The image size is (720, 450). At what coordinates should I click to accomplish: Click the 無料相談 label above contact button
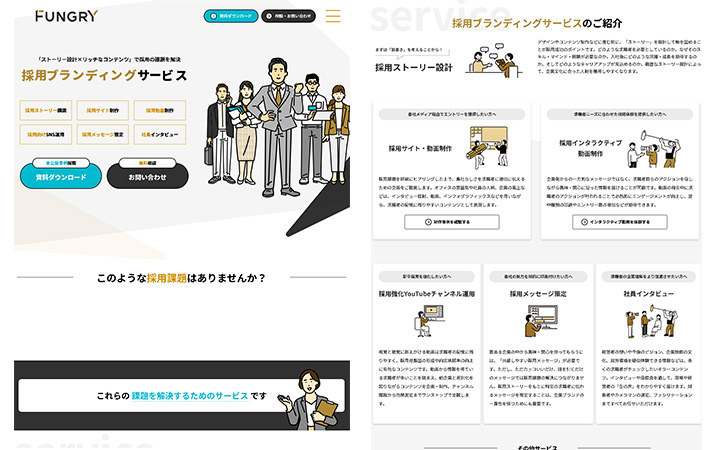click(147, 163)
